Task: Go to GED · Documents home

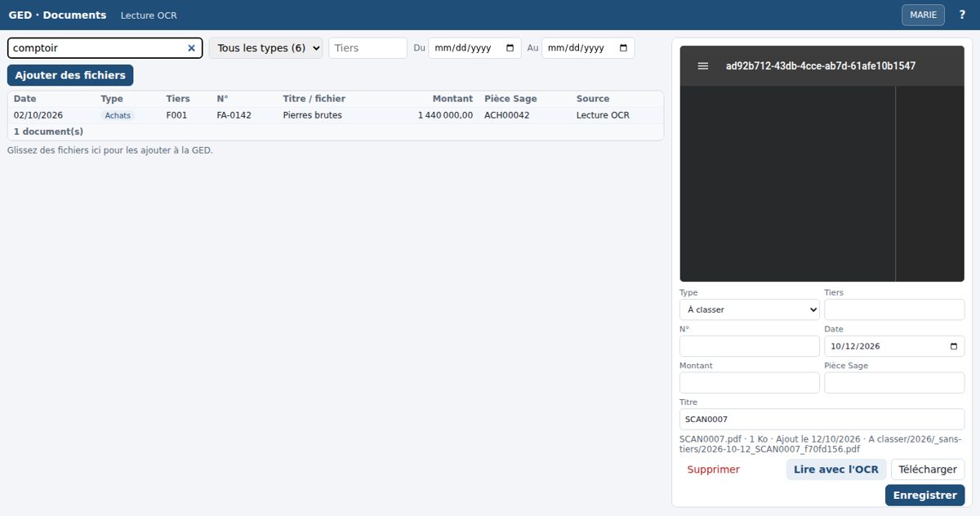Action: point(57,15)
